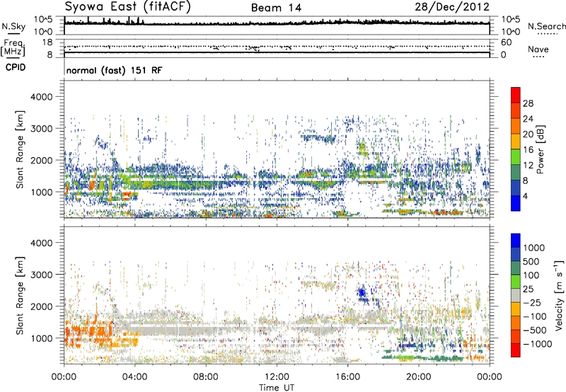This screenshot has width=566, height=392.
Task: Select the "3000" tick of the power panel
Action: point(41,129)
